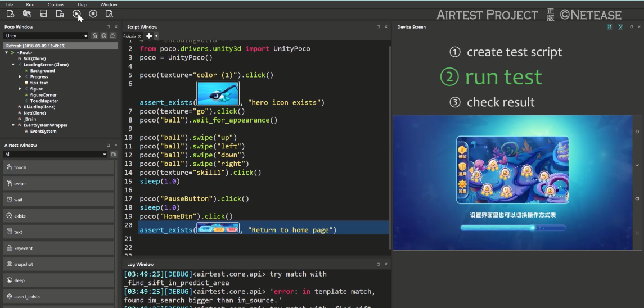This screenshot has width=644, height=308.
Task: Start Poco recording with camera icon
Action: tap(113, 36)
